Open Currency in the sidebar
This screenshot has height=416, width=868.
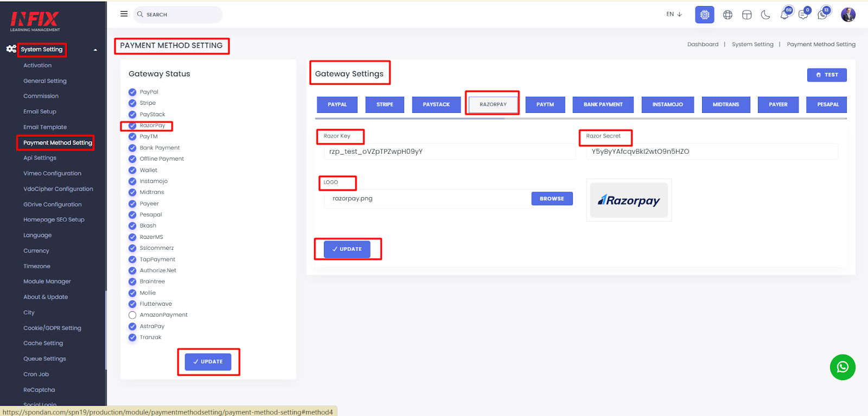coord(36,251)
